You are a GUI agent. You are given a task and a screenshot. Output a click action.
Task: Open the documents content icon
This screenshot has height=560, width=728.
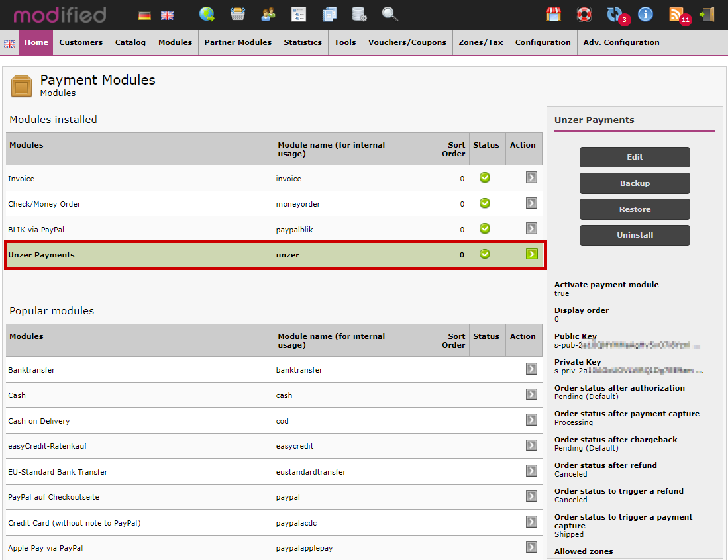(x=329, y=15)
